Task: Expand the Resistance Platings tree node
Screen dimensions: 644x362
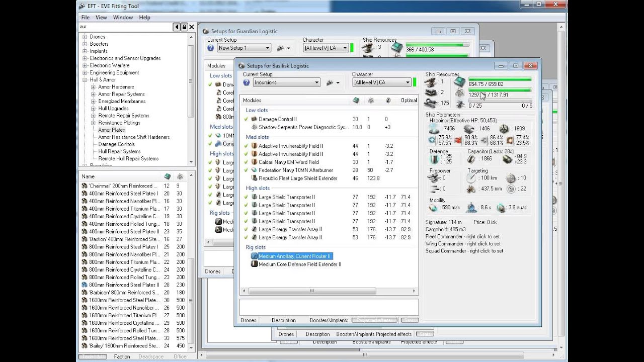Action: point(93,123)
